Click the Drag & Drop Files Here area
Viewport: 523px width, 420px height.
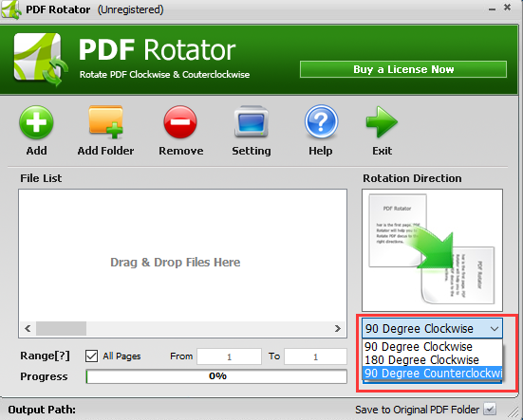click(183, 255)
